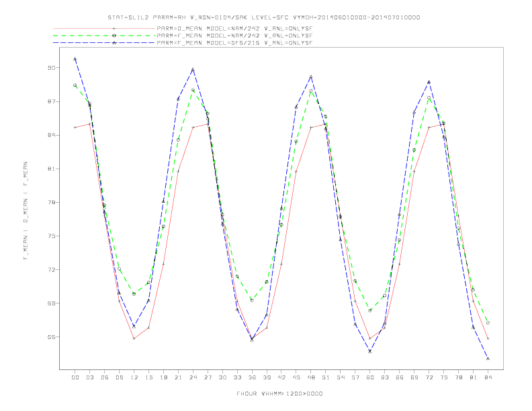
Task: Click the x-axis tick label 27
Action: tap(208, 377)
